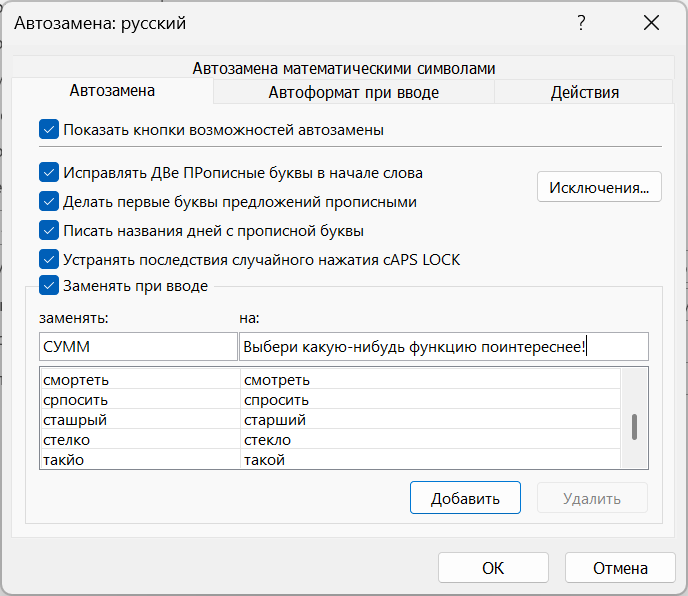Click the заменять field containing СУММ

point(138,347)
